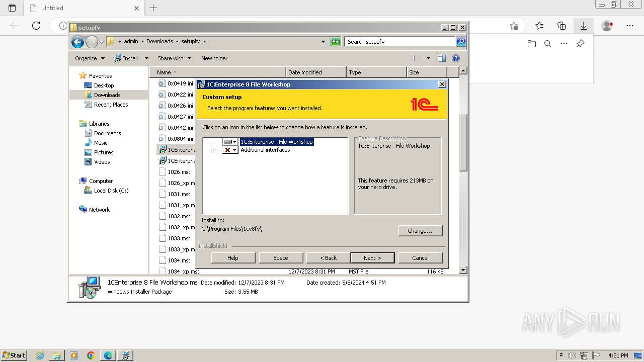The height and width of the screenshot is (362, 644).
Task: Sort by the Type column header
Action: [376, 72]
